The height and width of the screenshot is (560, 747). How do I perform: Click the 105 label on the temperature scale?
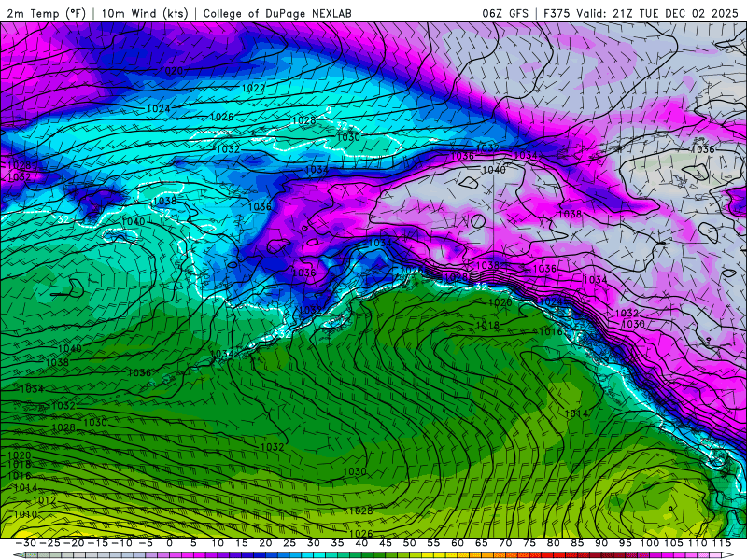point(673,543)
